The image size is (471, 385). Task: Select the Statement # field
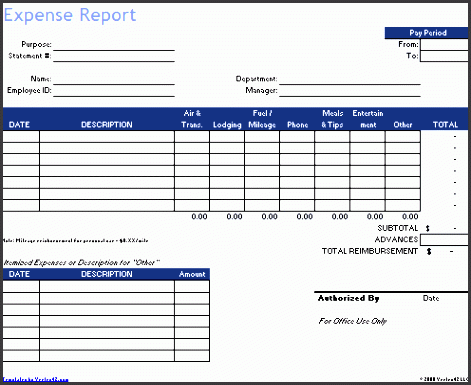114,56
